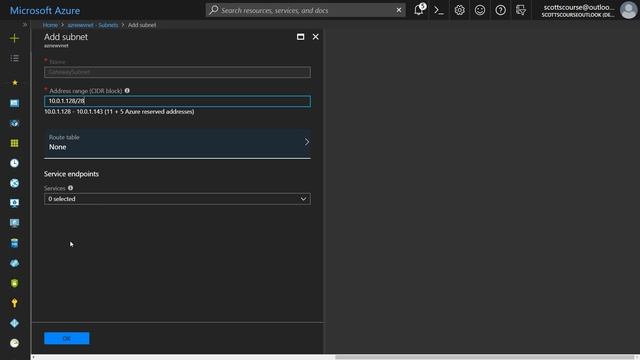Click the info icon beside Services
Screen dimensions: 640x360
point(71,188)
